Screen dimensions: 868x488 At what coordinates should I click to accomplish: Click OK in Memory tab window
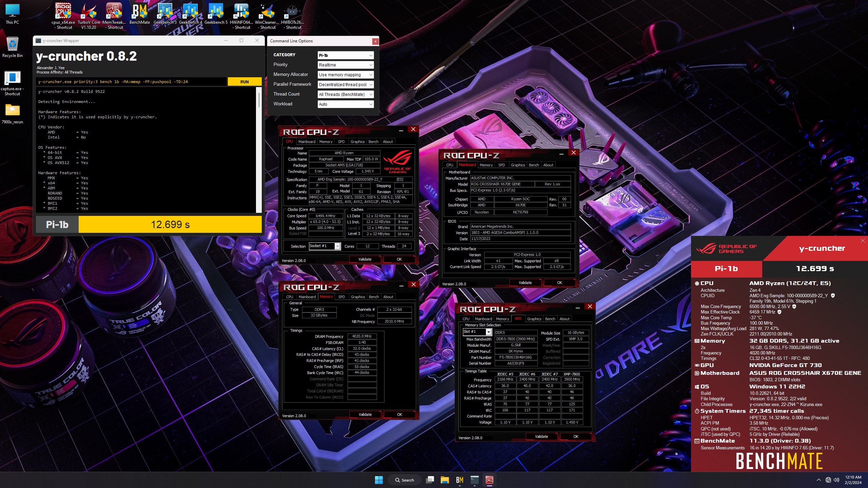click(399, 414)
